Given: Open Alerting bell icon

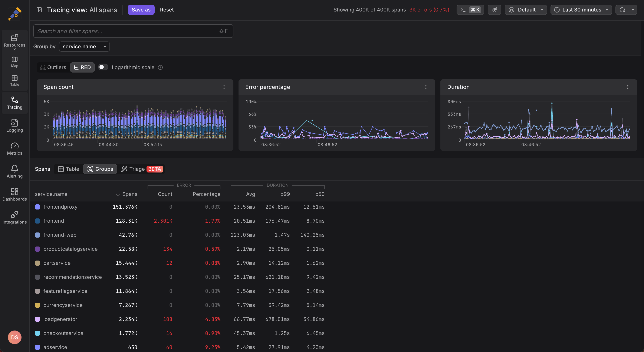Looking at the screenshot, I should tap(14, 168).
